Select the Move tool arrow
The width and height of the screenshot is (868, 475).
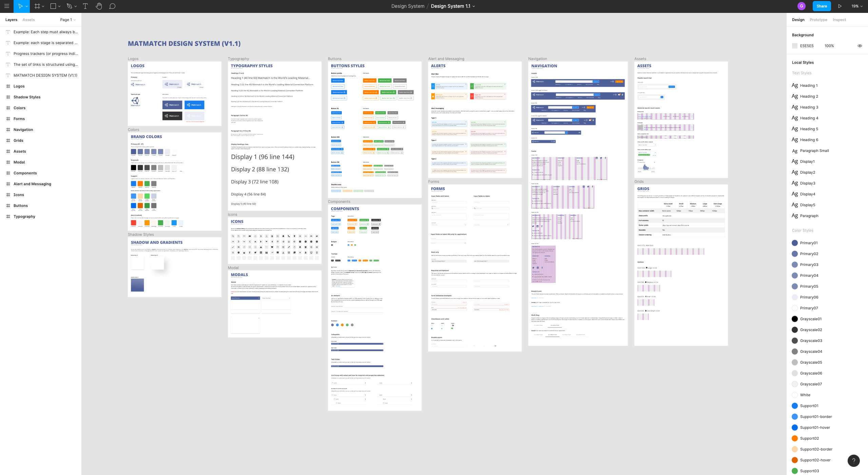pyautogui.click(x=20, y=6)
